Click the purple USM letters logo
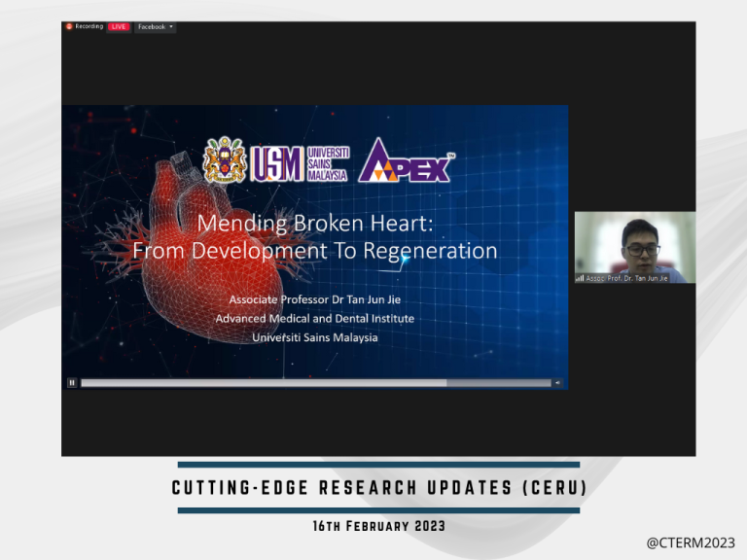This screenshot has width=747, height=560. coord(277,163)
